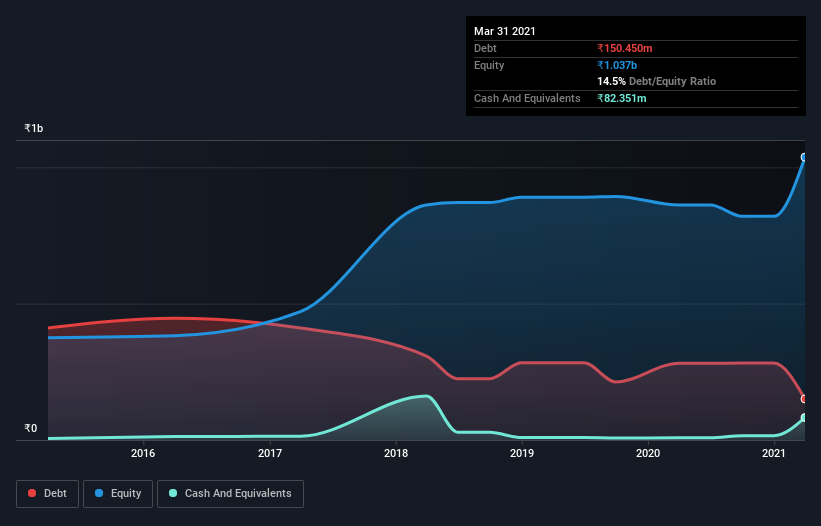Click the 2017 x-axis label

(270, 453)
